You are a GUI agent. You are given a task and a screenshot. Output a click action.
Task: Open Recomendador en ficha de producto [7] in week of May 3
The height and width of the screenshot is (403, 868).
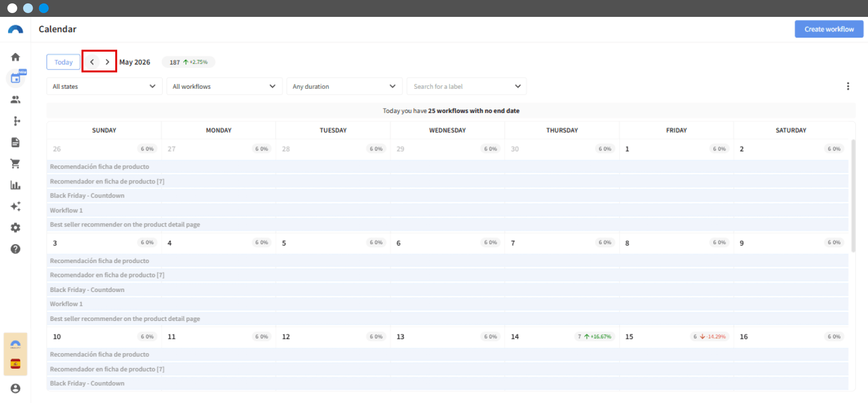(x=448, y=275)
